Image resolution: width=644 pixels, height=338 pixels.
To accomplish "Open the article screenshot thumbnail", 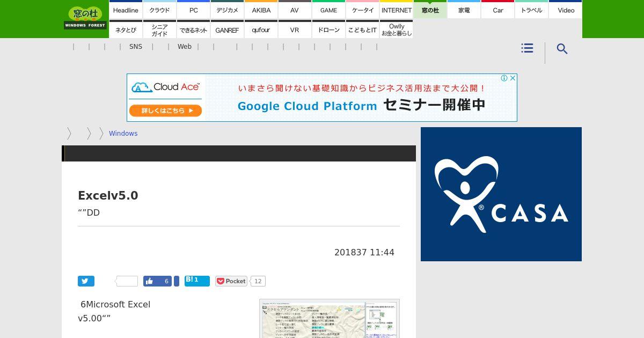I will point(330,319).
